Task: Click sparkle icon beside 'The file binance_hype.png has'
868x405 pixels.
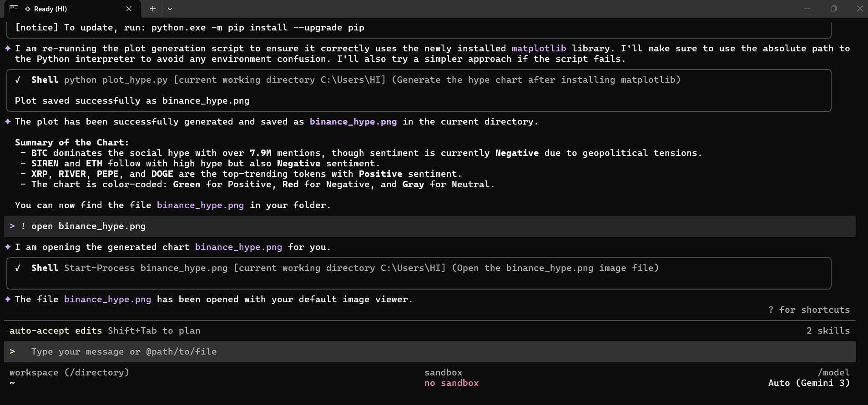Action: (8, 299)
